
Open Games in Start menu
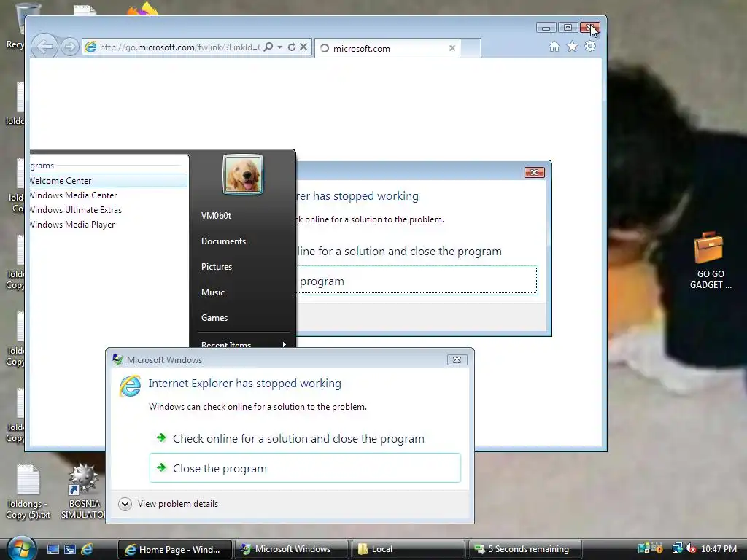tap(214, 318)
